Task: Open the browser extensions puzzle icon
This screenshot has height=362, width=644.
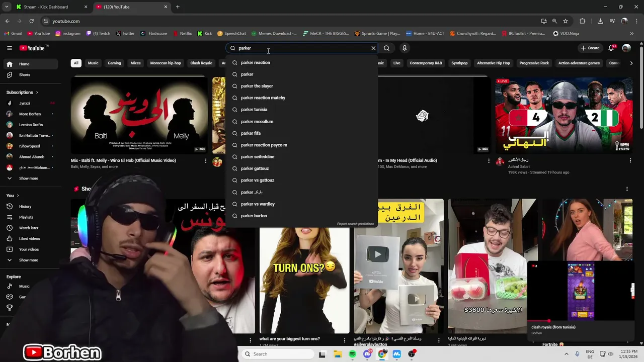Action: pos(583,21)
